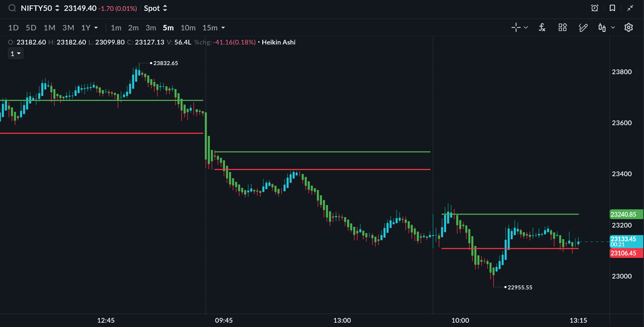The width and height of the screenshot is (644, 327).
Task: Open the price alert clock icon
Action: [x=595, y=8]
